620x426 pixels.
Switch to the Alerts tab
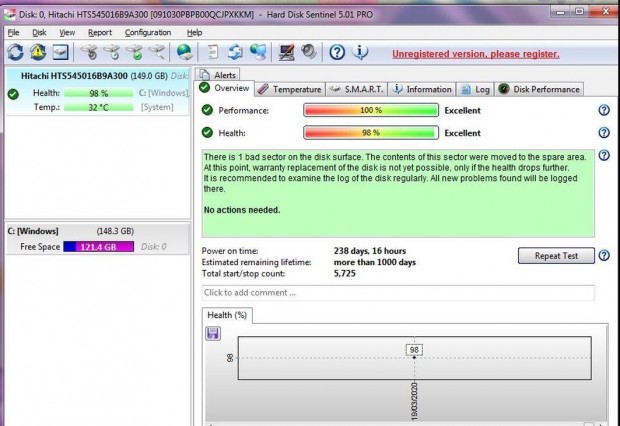pyautogui.click(x=217, y=74)
